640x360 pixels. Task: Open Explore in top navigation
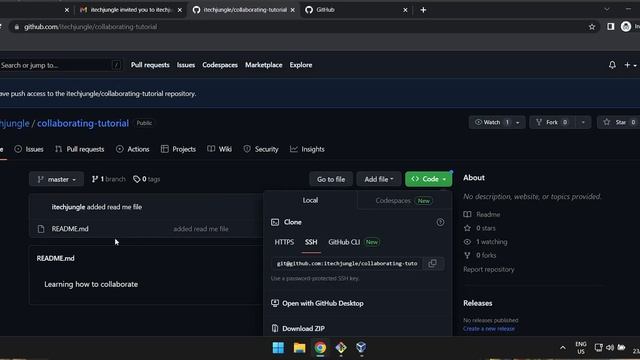[x=301, y=65]
